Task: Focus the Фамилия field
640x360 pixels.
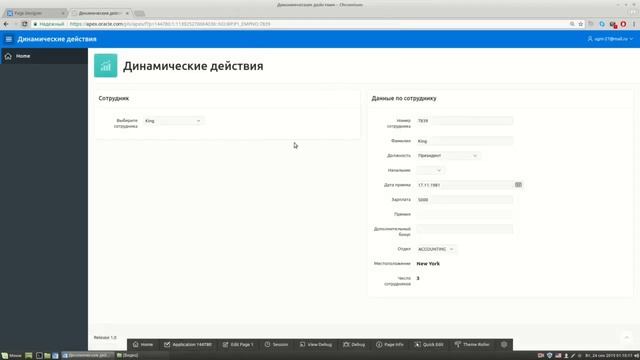Action: (x=464, y=141)
